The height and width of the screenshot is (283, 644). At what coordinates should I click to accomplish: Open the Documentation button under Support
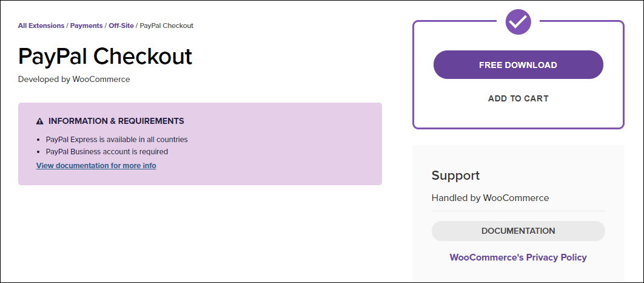[518, 231]
